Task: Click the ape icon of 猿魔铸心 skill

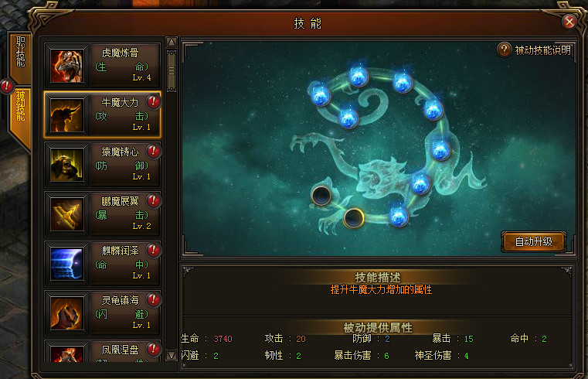Action: (66, 165)
